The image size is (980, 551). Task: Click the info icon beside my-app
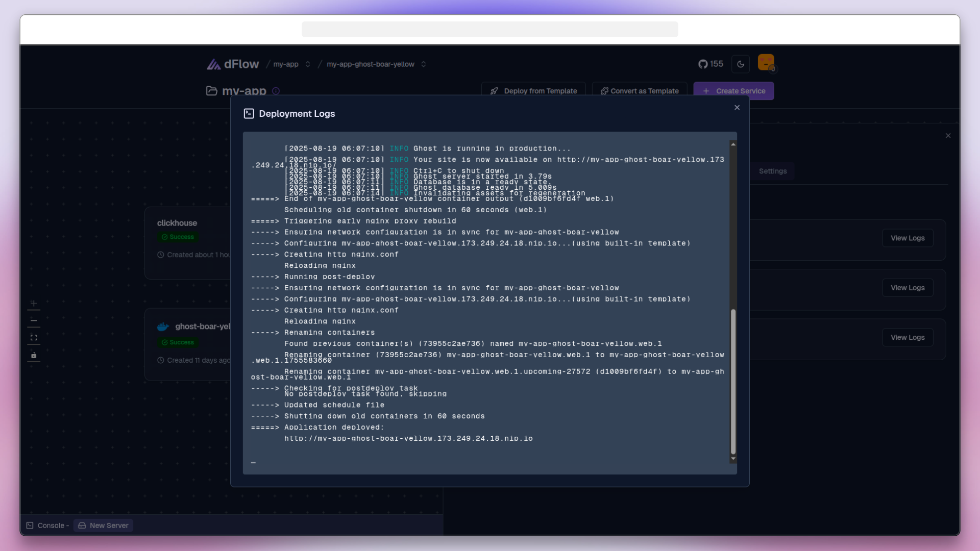(x=276, y=91)
